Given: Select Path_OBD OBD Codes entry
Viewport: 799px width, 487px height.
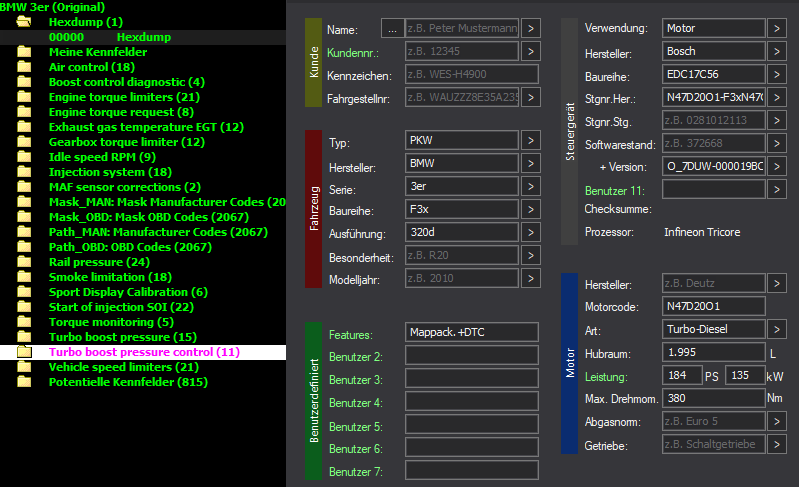Looking at the screenshot, I should pyautogui.click(x=130, y=247).
